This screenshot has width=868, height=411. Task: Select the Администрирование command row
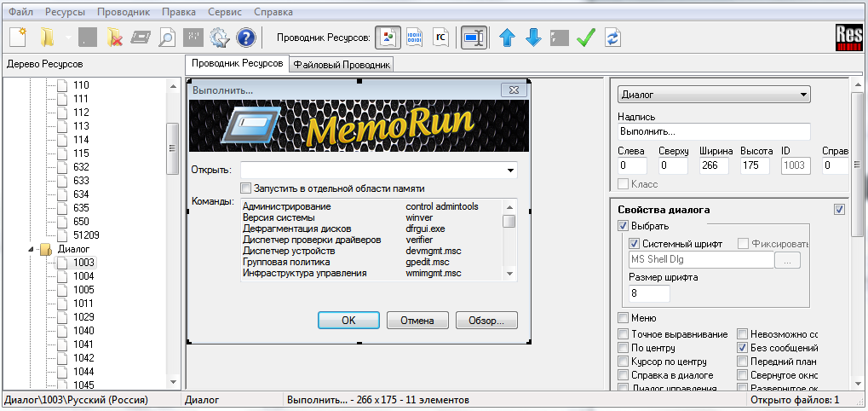point(371,206)
